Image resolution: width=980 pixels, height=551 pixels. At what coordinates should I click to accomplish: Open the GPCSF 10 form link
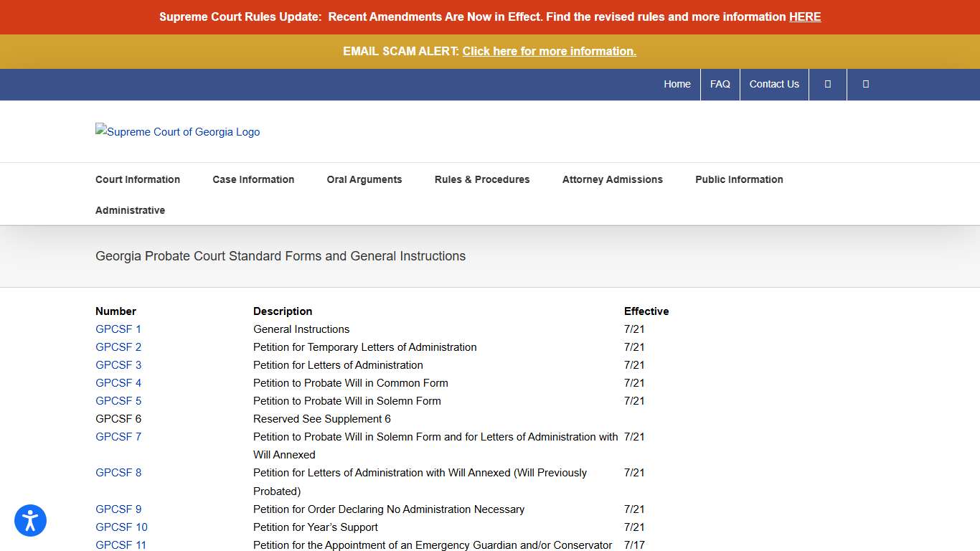(x=121, y=527)
